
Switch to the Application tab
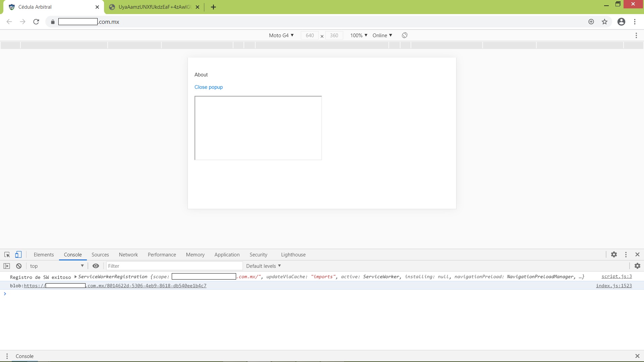pyautogui.click(x=227, y=254)
